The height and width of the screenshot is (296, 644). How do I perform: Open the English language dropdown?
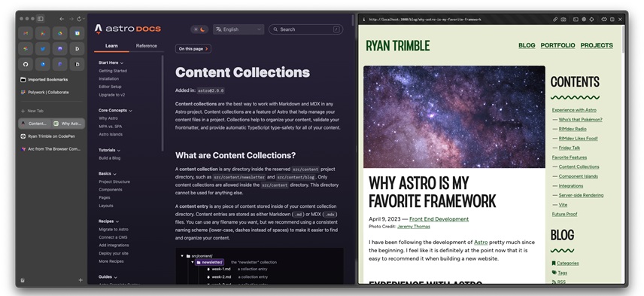point(238,29)
